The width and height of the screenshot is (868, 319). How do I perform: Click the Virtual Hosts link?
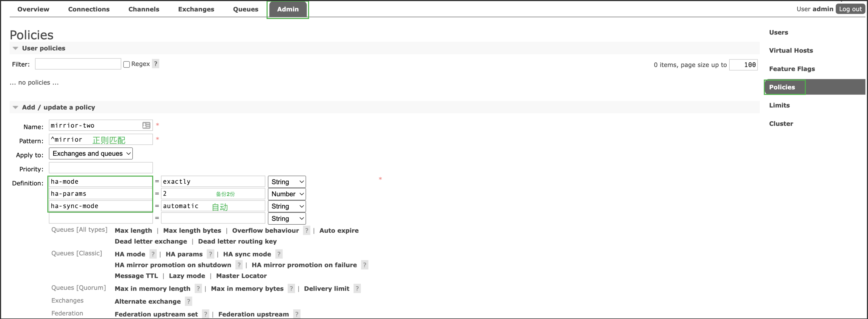[792, 50]
